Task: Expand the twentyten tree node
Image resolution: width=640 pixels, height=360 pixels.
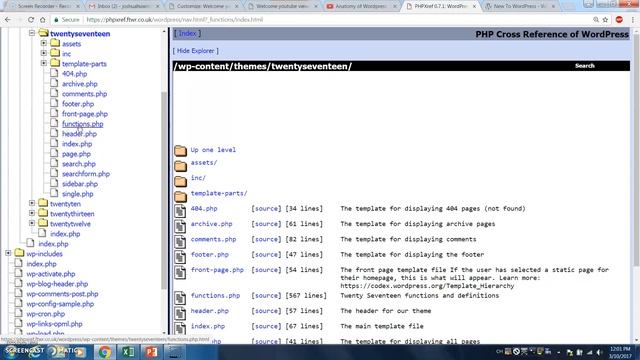Action: (32, 203)
